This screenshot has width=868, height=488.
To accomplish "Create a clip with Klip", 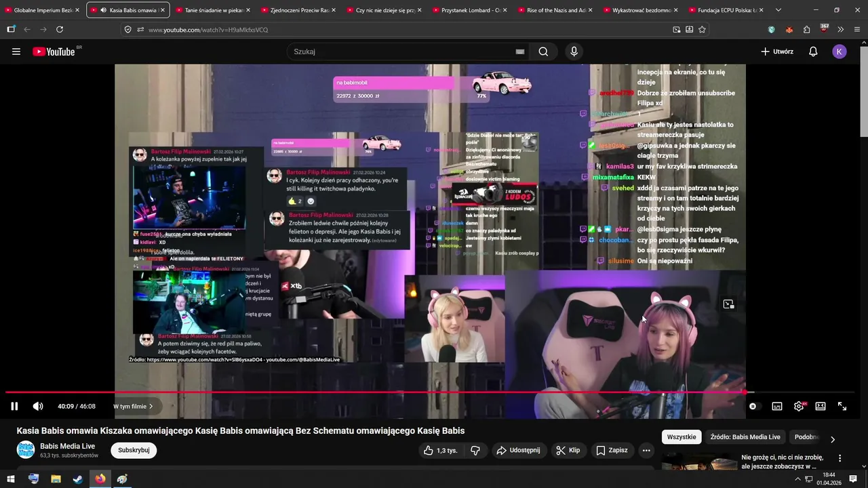I will coord(568,450).
